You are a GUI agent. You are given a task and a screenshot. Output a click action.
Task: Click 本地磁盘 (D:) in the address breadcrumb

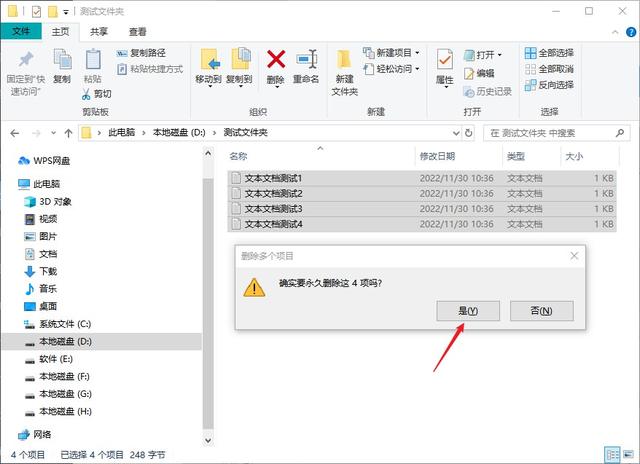(179, 132)
